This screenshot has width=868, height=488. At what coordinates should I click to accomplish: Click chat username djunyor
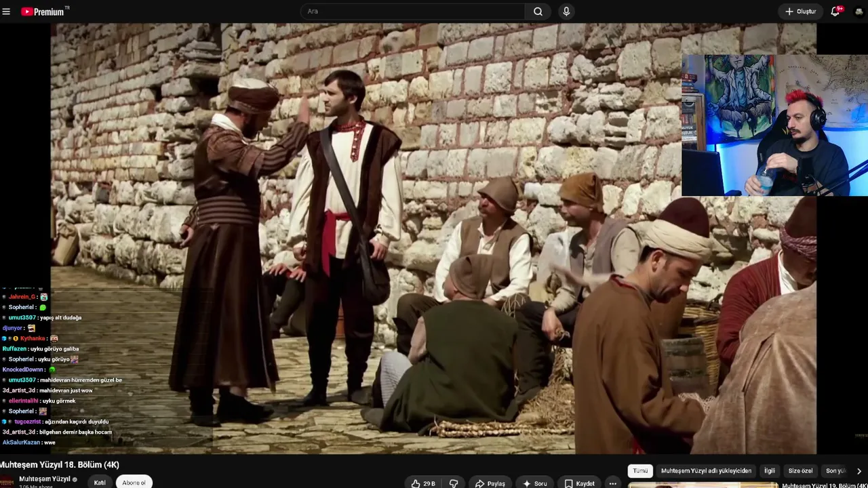(x=13, y=328)
